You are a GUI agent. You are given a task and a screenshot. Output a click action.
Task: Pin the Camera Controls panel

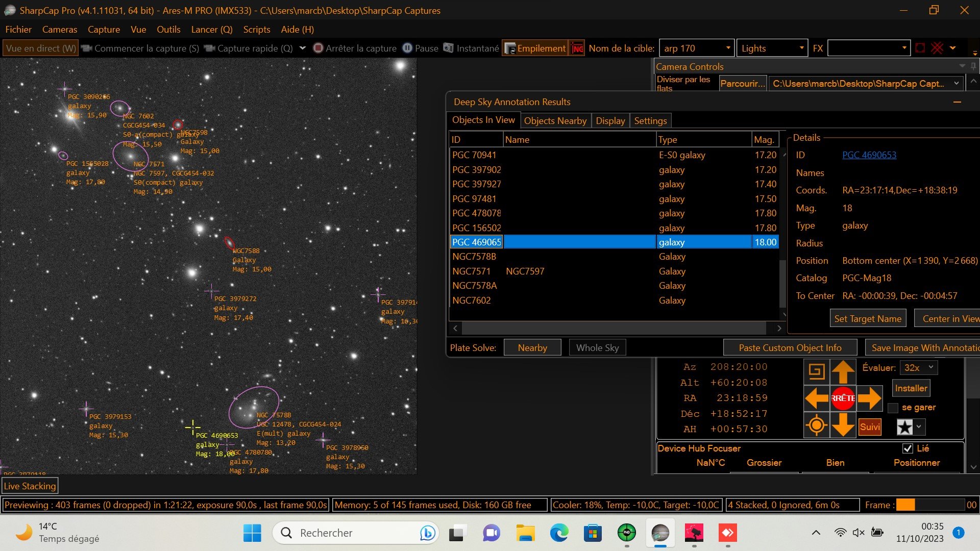(x=973, y=66)
